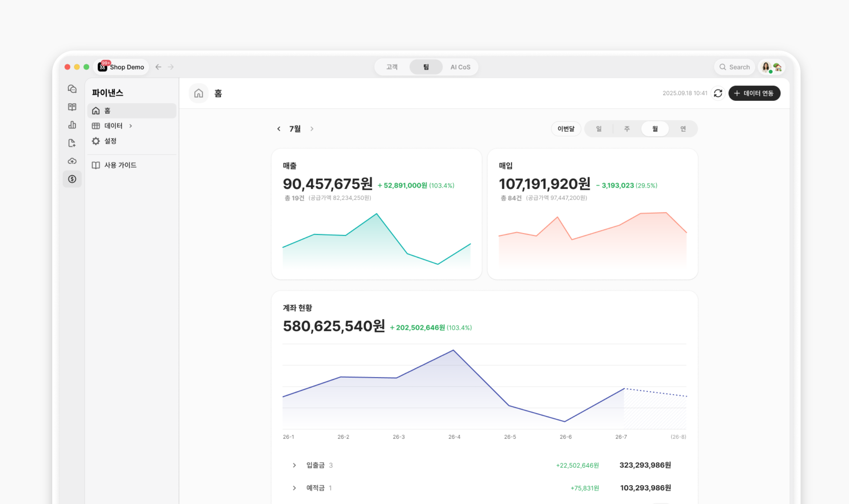Click the Search field
The image size is (849, 504).
pos(734,67)
